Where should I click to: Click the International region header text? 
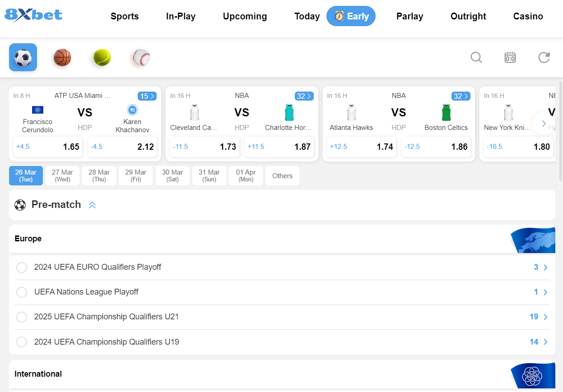pos(38,374)
